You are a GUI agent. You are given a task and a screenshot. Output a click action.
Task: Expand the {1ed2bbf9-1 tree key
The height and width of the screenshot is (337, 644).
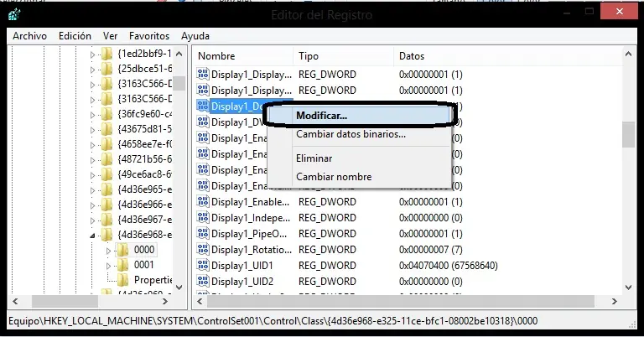[x=92, y=54]
